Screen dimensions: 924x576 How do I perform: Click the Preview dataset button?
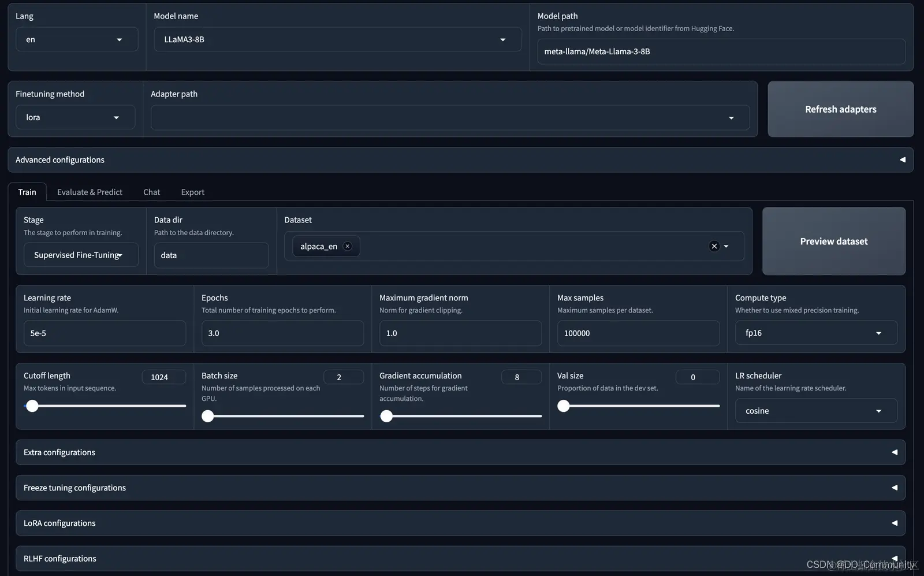(834, 241)
